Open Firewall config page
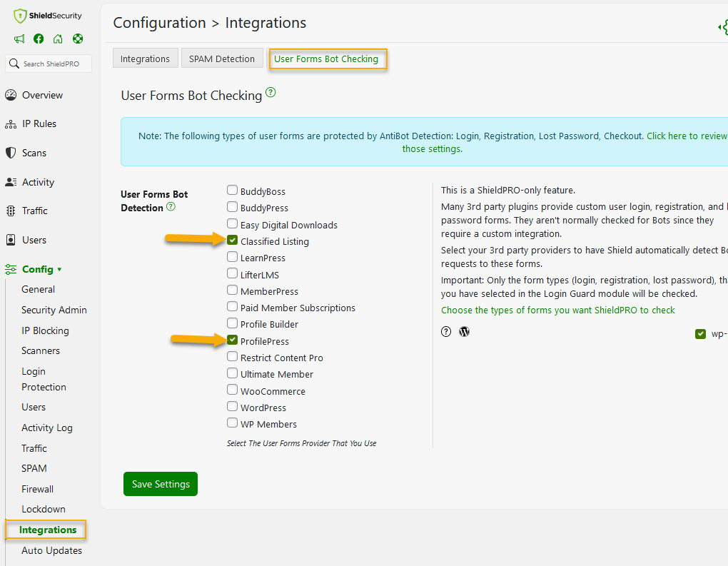The width and height of the screenshot is (728, 566). [x=37, y=489]
